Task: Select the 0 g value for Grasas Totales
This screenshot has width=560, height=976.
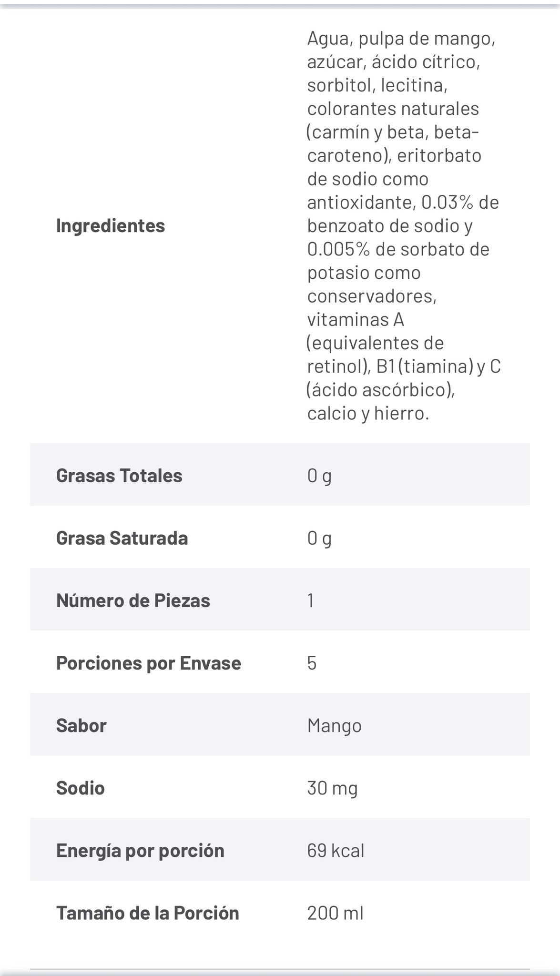Action: click(x=319, y=475)
